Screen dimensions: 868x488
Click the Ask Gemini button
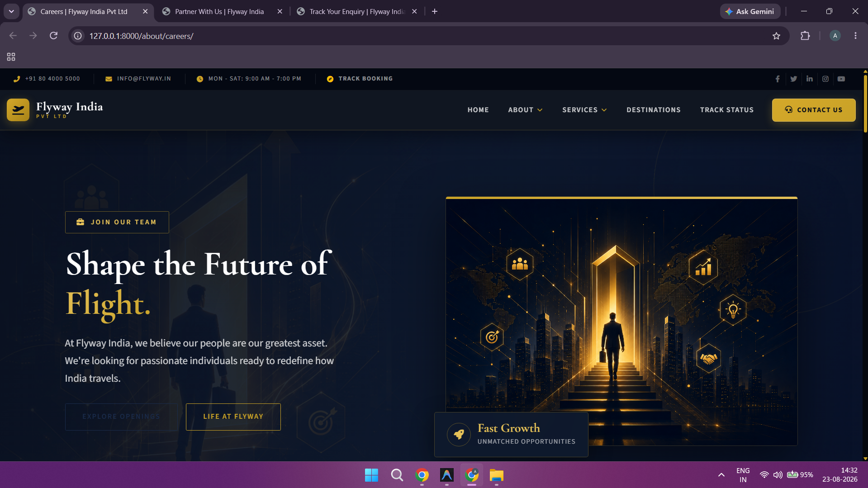750,11
